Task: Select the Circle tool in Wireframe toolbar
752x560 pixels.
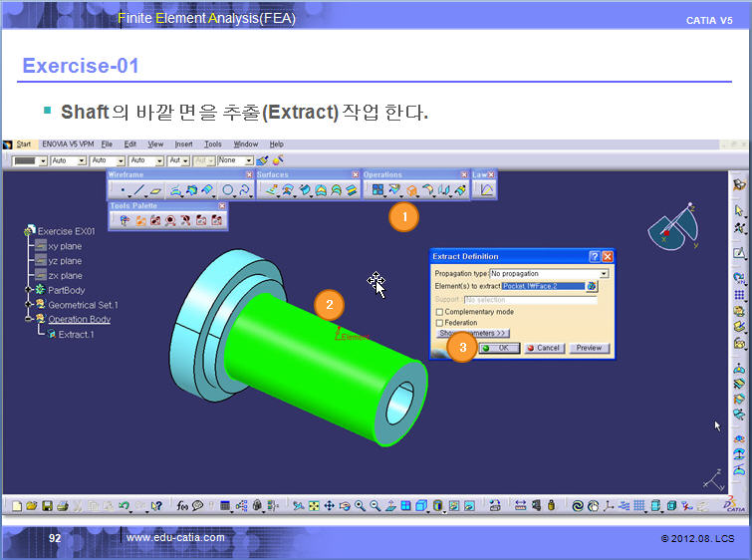Action: click(228, 190)
